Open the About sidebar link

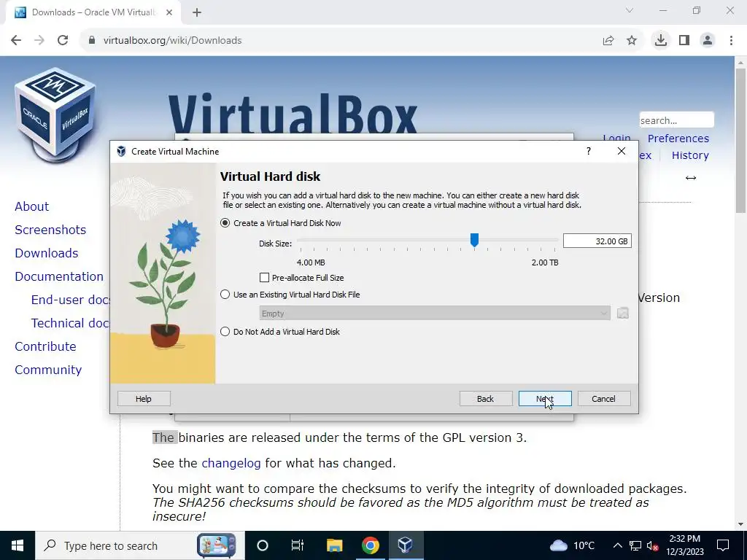[32, 206]
